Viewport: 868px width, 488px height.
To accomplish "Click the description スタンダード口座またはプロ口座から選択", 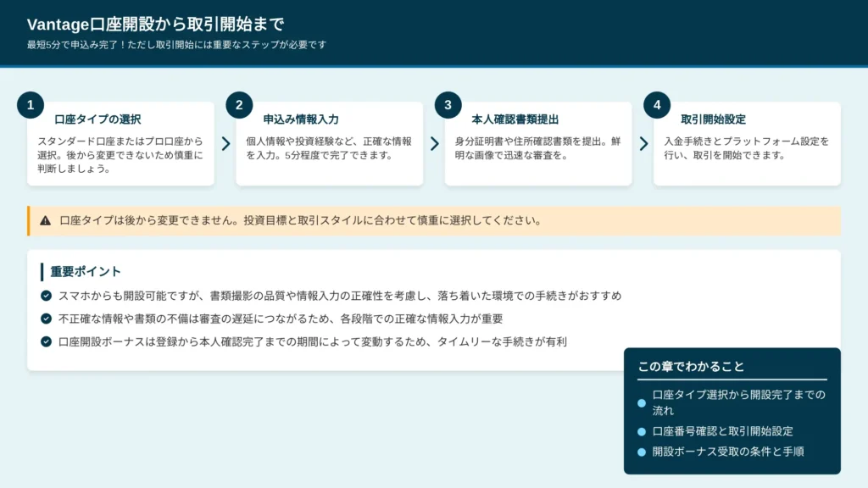I will click(x=120, y=155).
